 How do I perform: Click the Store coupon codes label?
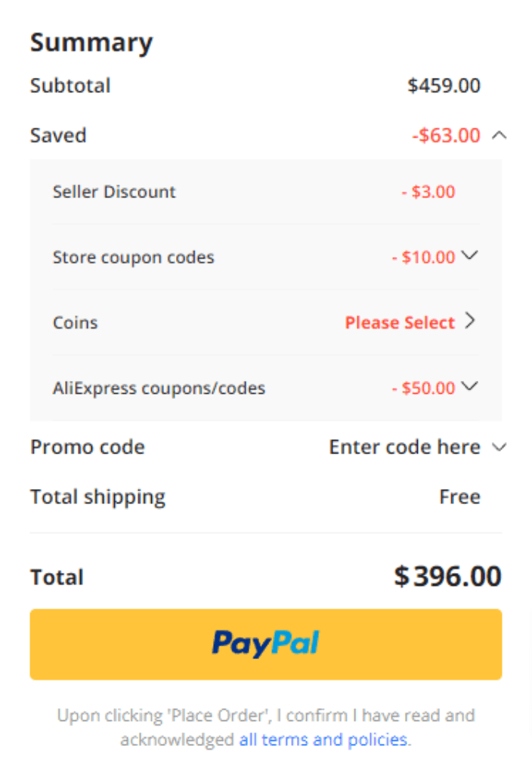(133, 257)
